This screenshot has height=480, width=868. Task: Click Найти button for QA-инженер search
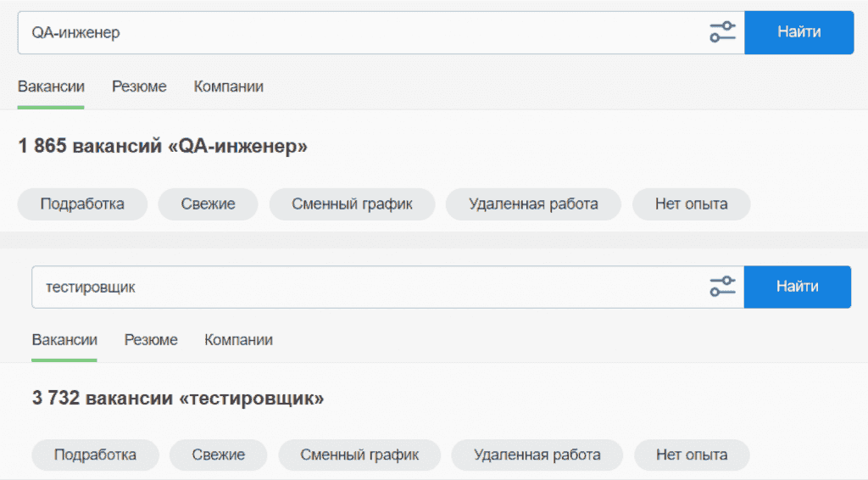pyautogui.click(x=798, y=32)
